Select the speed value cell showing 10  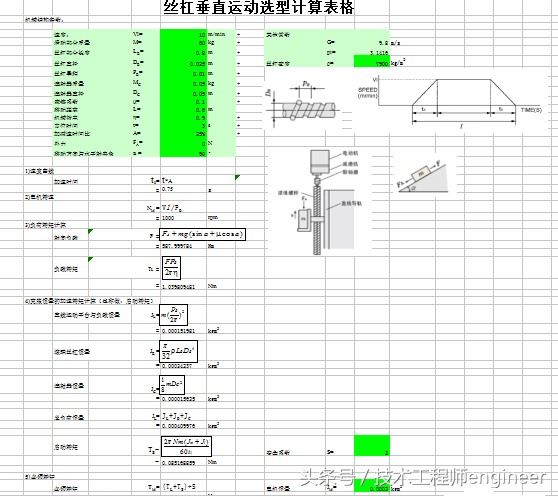point(183,34)
